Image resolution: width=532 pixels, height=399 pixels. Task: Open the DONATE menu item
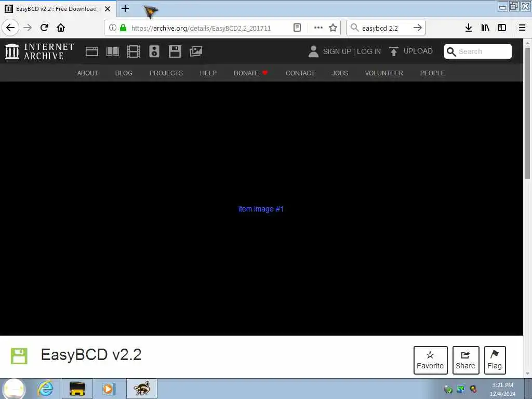[x=250, y=73]
